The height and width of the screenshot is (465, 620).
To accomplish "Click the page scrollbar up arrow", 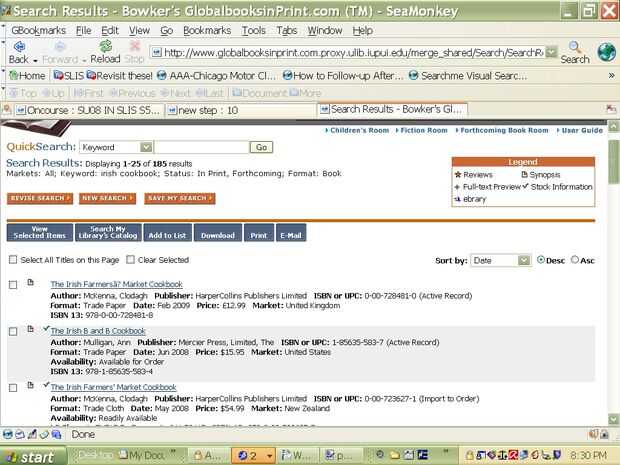I will 614,126.
